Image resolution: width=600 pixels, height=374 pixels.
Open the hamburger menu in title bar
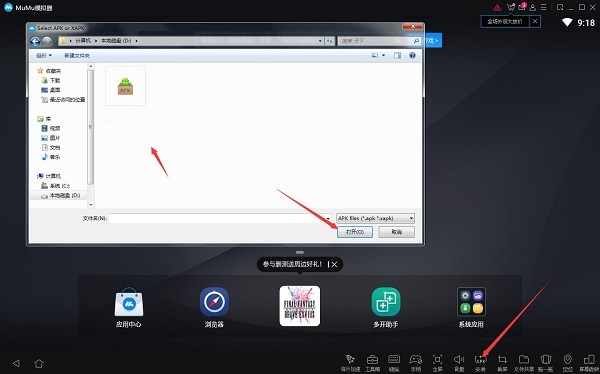pos(543,7)
